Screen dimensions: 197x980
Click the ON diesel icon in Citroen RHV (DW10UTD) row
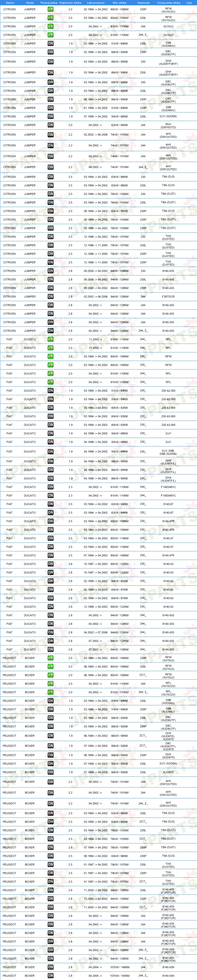[x=50, y=125]
